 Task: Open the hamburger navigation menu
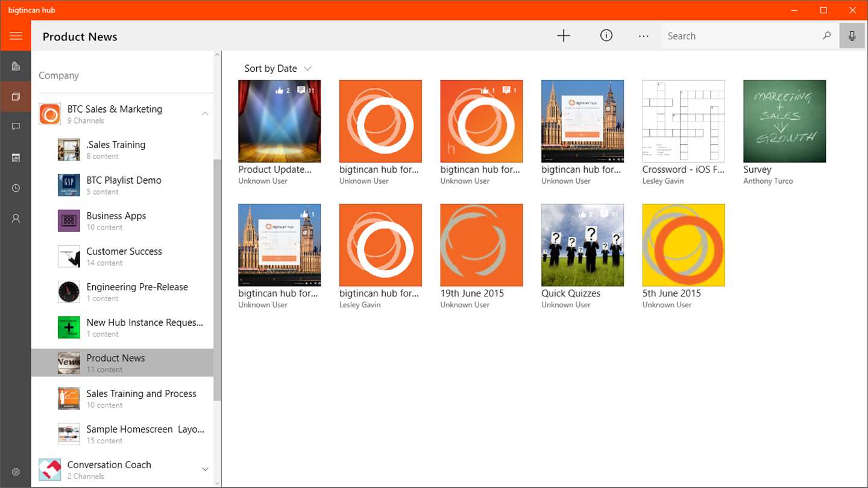(16, 36)
